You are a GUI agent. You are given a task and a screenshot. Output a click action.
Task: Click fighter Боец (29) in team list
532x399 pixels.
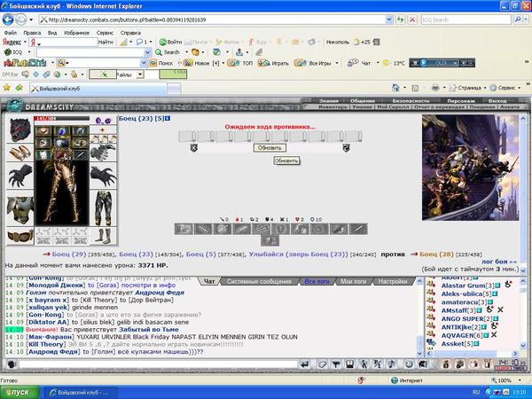pyautogui.click(x=69, y=254)
